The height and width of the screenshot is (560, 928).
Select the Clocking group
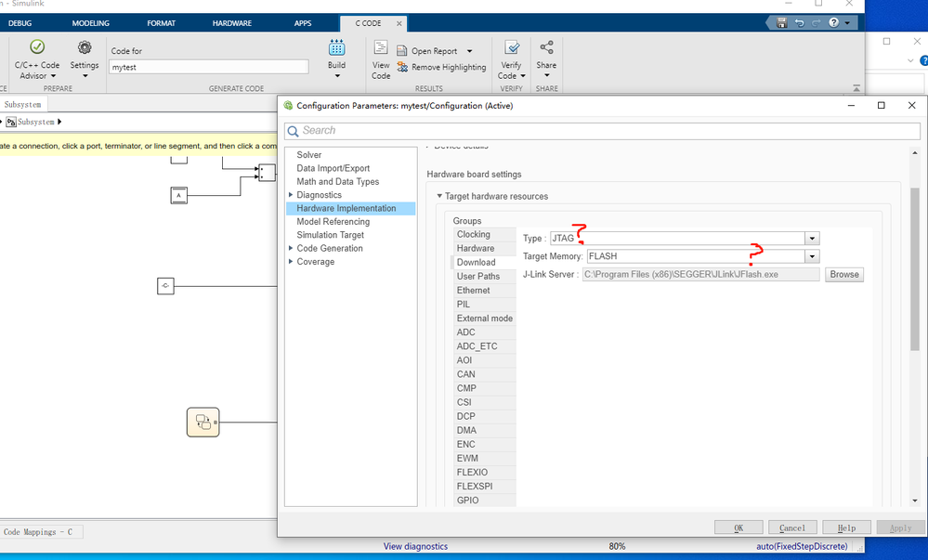[x=484, y=234]
